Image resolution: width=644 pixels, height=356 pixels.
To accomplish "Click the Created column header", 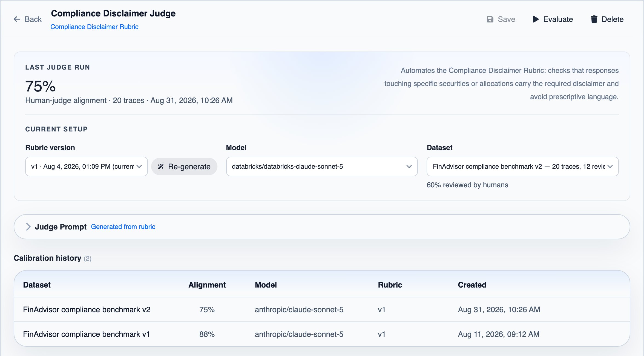I will pos(472,285).
